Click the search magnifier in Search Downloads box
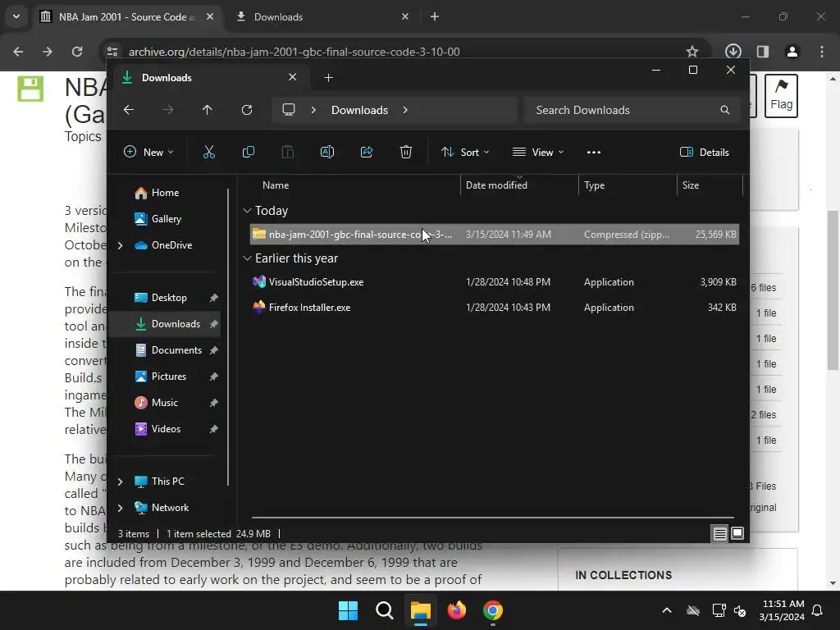The image size is (840, 630). pos(725,110)
